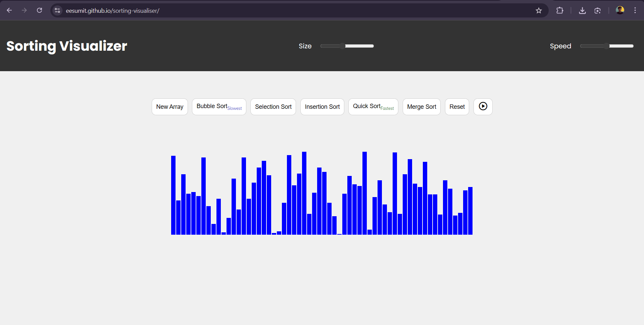The width and height of the screenshot is (644, 325).
Task: Run Insertion Sort
Action: pyautogui.click(x=322, y=107)
